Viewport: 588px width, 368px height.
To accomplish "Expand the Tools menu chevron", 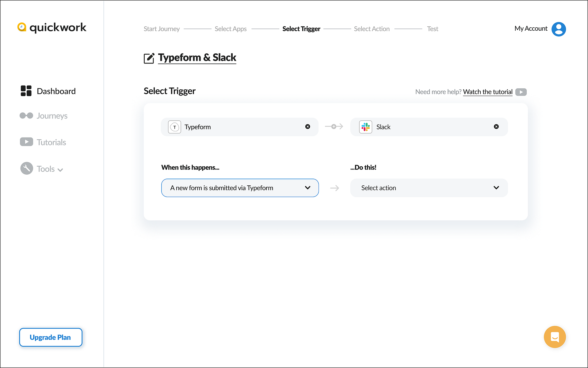I will pyautogui.click(x=60, y=170).
